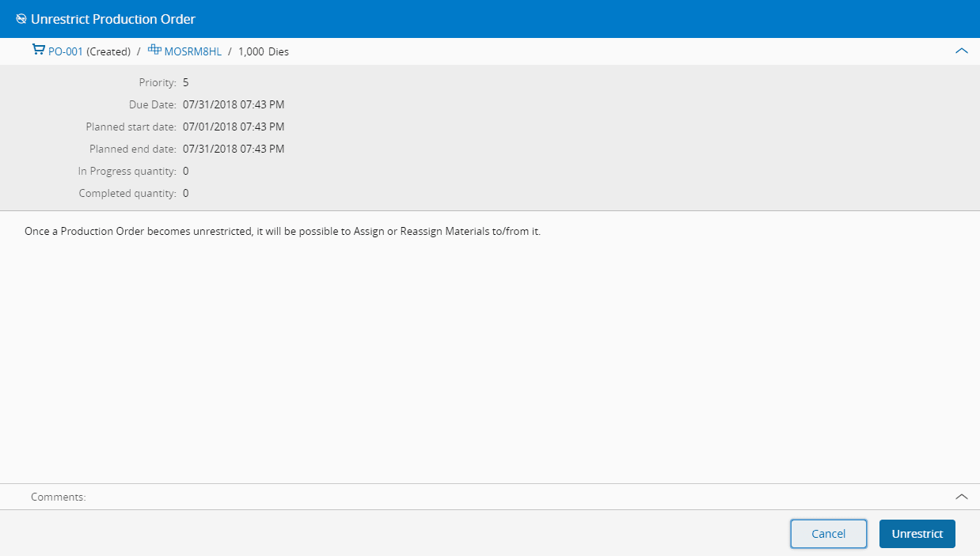The width and height of the screenshot is (980, 556).
Task: Click the 1,000 Dies quantity text
Action: coord(264,51)
